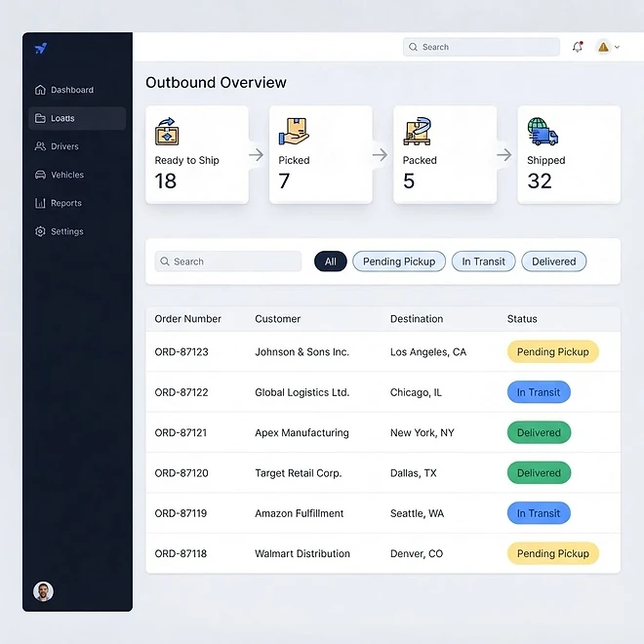
Task: Sort by Status column header
Action: (522, 319)
